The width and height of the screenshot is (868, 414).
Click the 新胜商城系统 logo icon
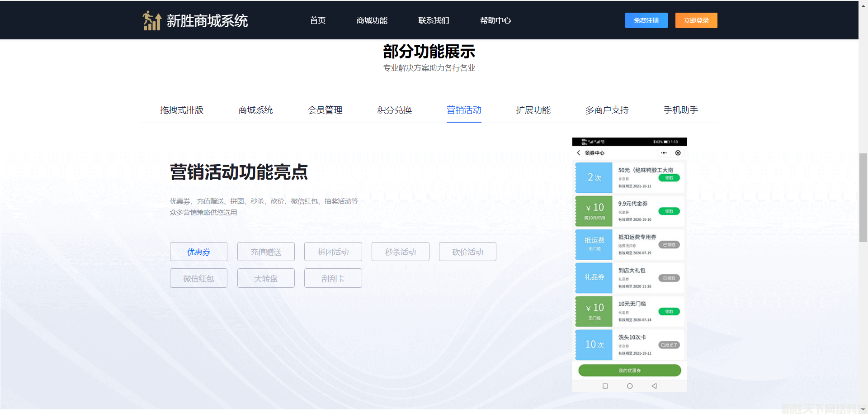pyautogui.click(x=152, y=20)
